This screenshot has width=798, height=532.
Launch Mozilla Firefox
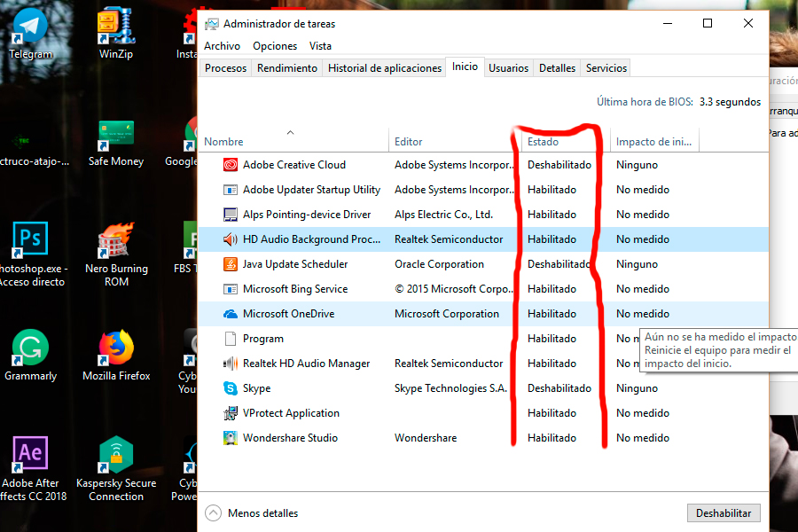pos(116,348)
